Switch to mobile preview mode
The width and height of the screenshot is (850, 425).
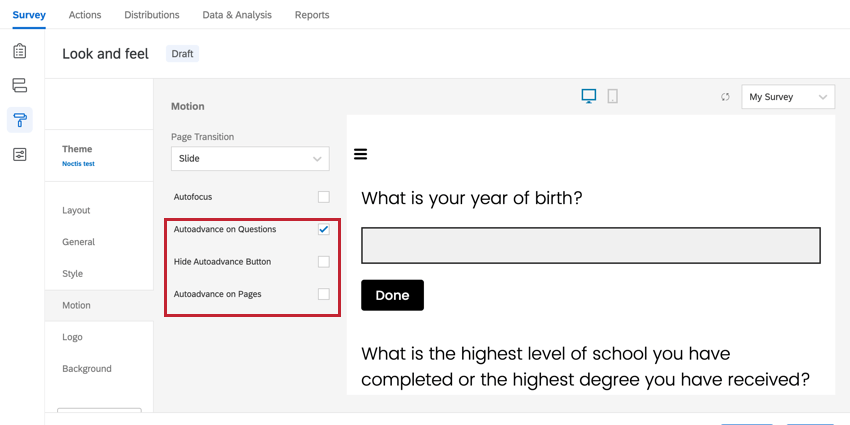click(x=613, y=96)
